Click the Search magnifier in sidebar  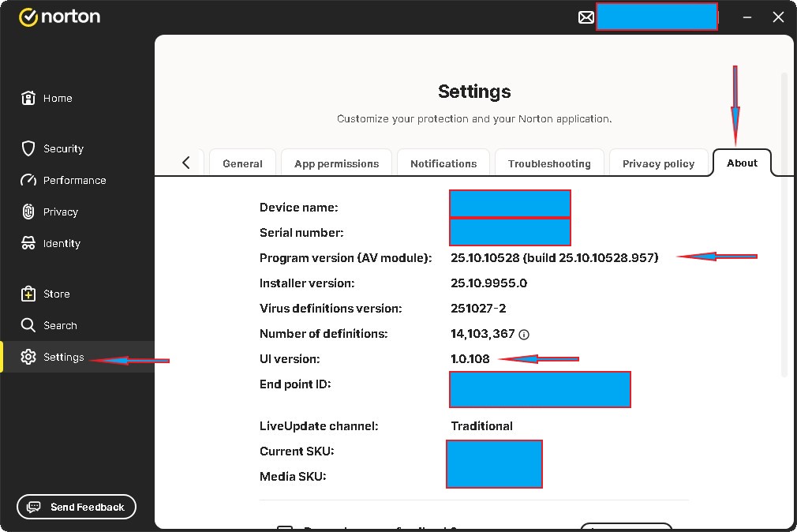[49, 325]
